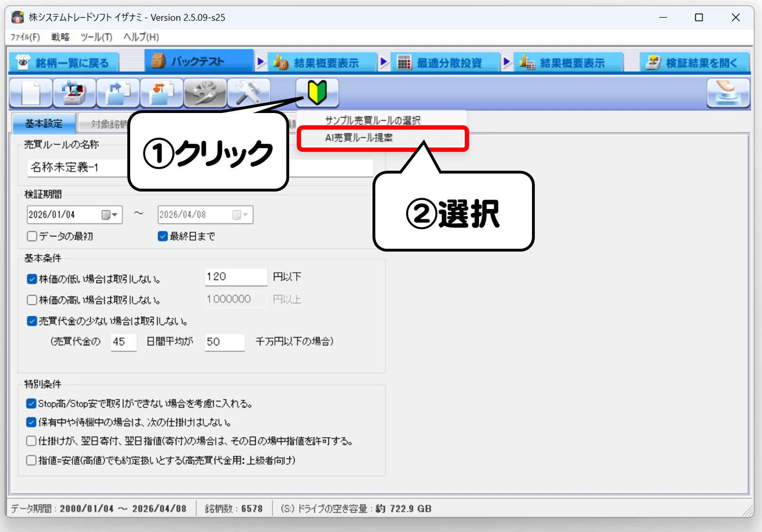
Task: Open the end date 2026/04/08 calendar dropdown
Action: click(x=240, y=215)
